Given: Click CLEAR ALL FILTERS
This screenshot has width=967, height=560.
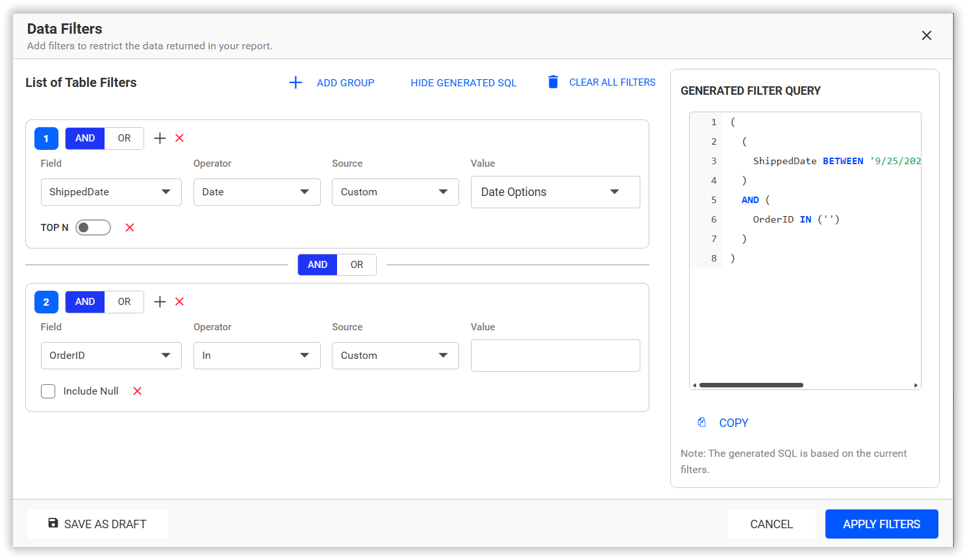Looking at the screenshot, I should [x=612, y=82].
